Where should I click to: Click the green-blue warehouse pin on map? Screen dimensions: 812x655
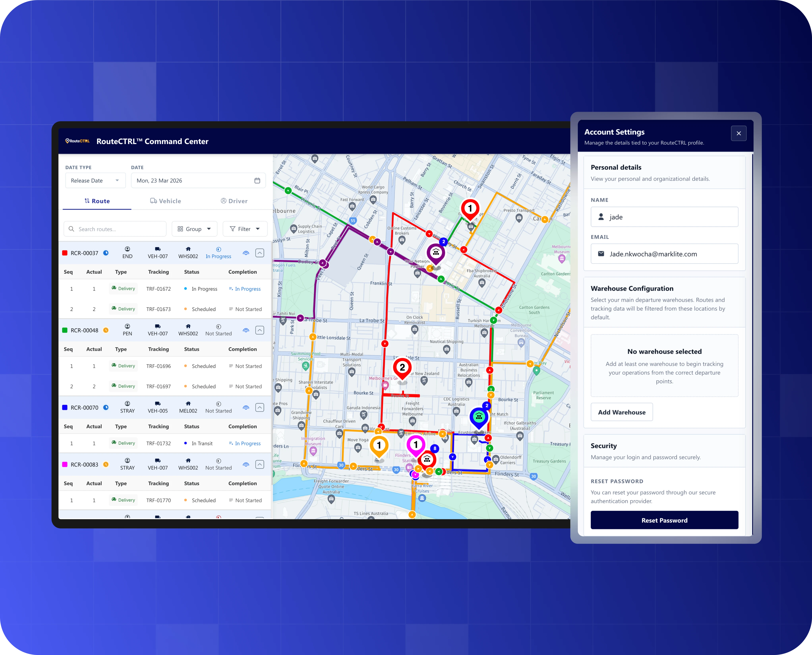tap(479, 418)
